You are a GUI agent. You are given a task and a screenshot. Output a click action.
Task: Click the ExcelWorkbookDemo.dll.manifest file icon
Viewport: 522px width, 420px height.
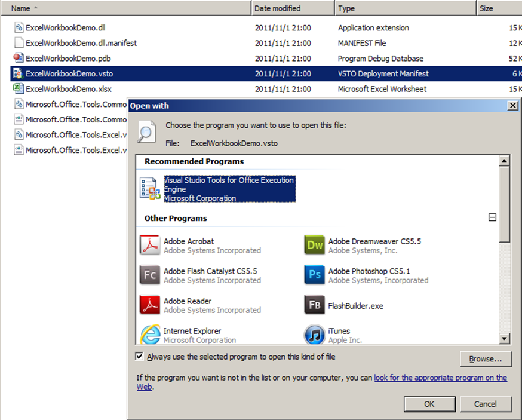click(x=19, y=42)
